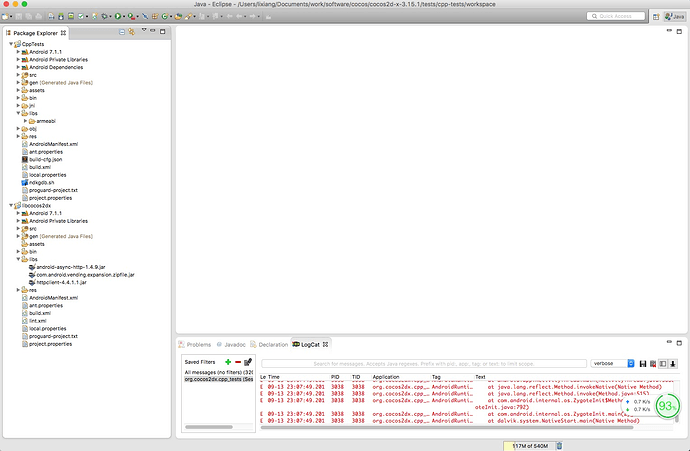Select All messages (no filters) filter

click(x=219, y=372)
